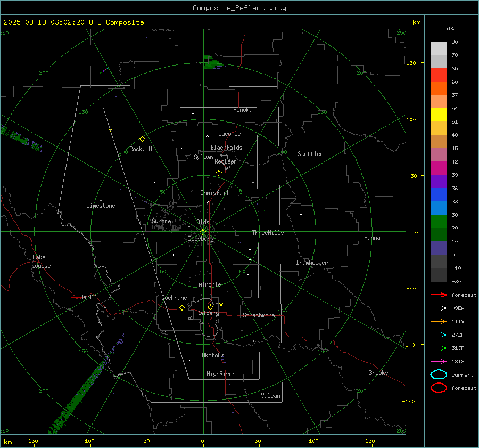
Task: Click the Sundre label
Action: [x=161, y=221]
